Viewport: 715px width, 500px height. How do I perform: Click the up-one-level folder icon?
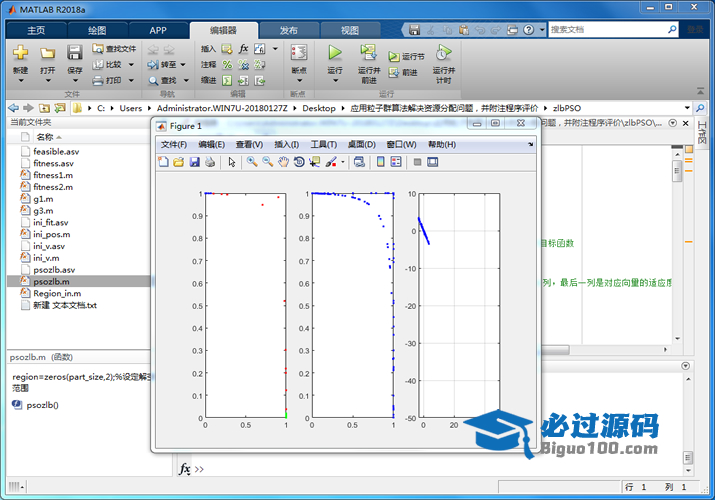[x=44, y=108]
